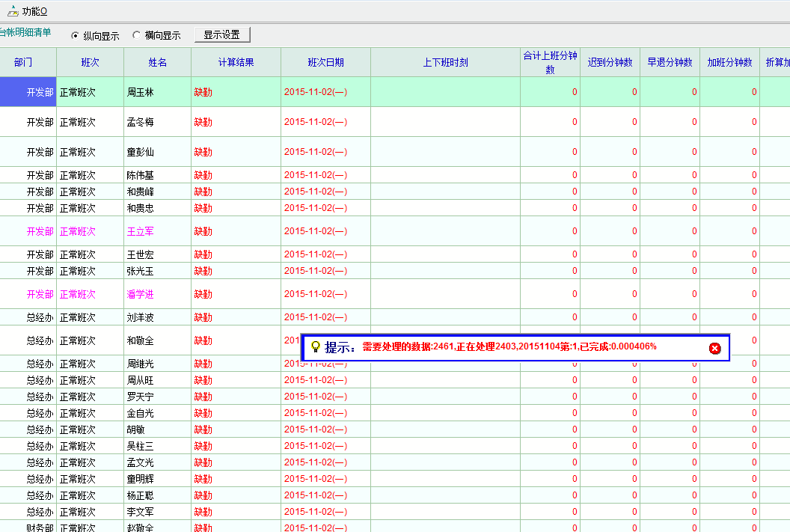Click the 班次日期 column header
Screen dimensions: 790x532
point(325,62)
